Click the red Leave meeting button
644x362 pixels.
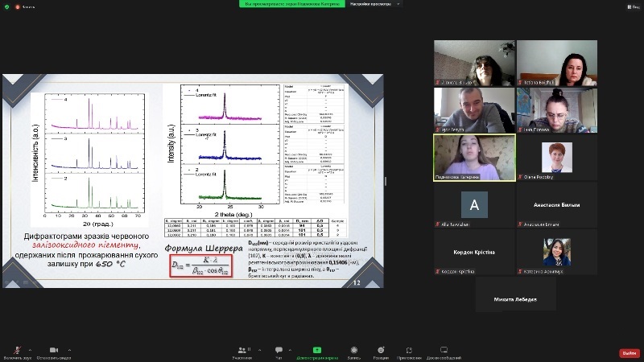[630, 353]
